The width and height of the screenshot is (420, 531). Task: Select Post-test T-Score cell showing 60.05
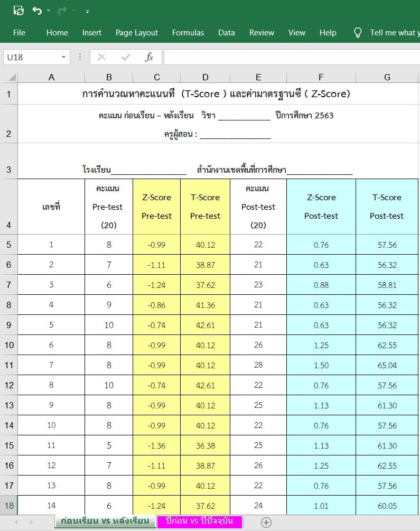[387, 506]
